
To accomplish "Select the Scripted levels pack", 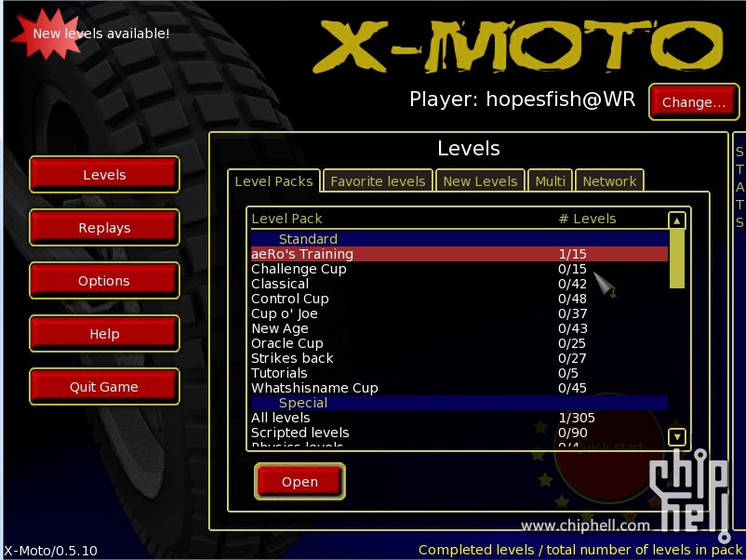I will coord(460,433).
